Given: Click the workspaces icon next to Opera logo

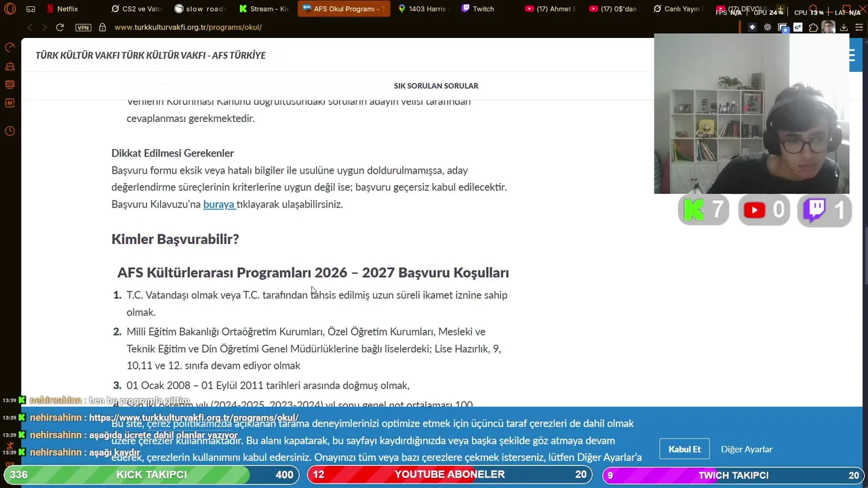Looking at the screenshot, I should (31, 9).
